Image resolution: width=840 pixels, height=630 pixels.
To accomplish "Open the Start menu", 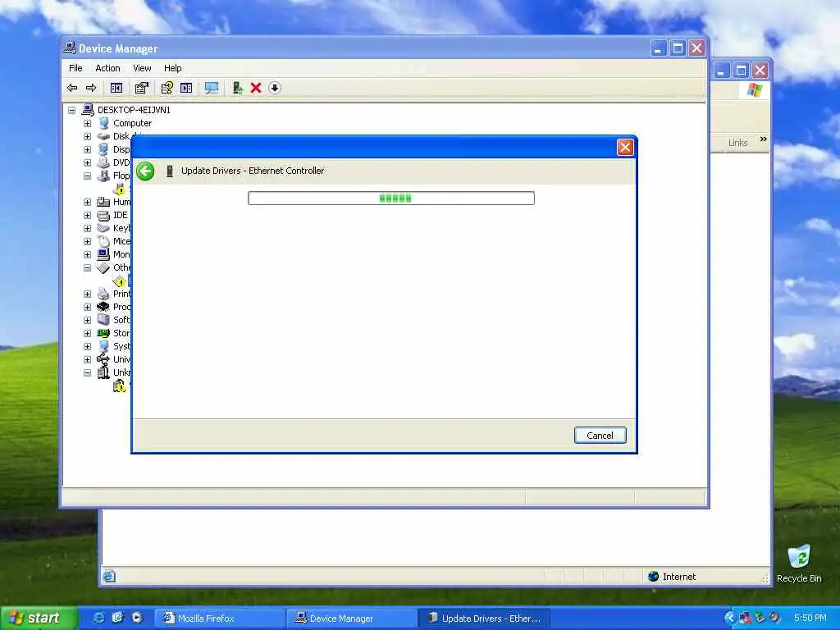I will click(39, 619).
